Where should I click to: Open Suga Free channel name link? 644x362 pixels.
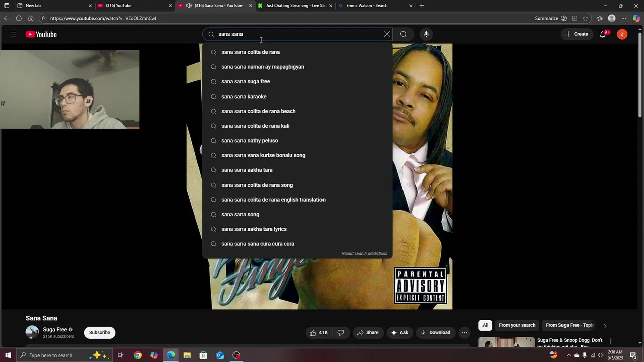pyautogui.click(x=55, y=330)
